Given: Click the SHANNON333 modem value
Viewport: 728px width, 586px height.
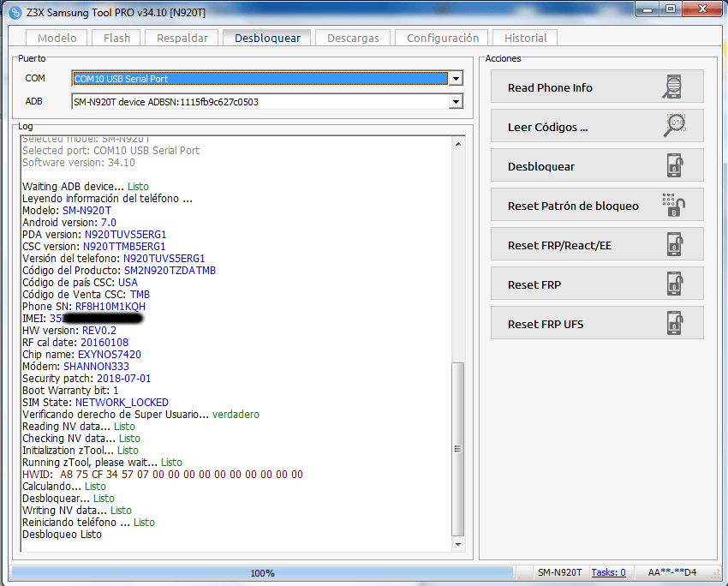Looking at the screenshot, I should (x=96, y=367).
